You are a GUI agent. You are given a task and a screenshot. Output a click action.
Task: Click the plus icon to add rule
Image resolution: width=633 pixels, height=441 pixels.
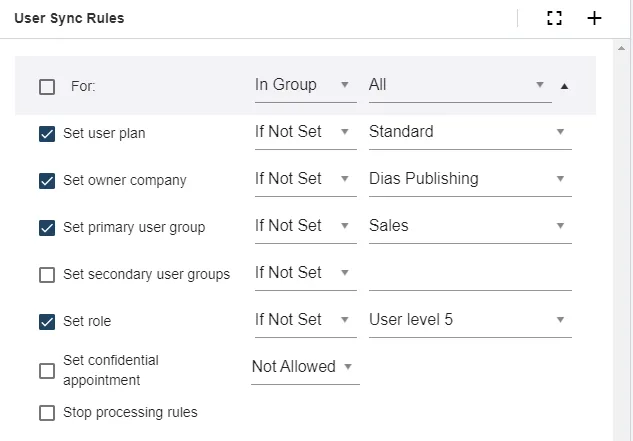[x=594, y=18]
